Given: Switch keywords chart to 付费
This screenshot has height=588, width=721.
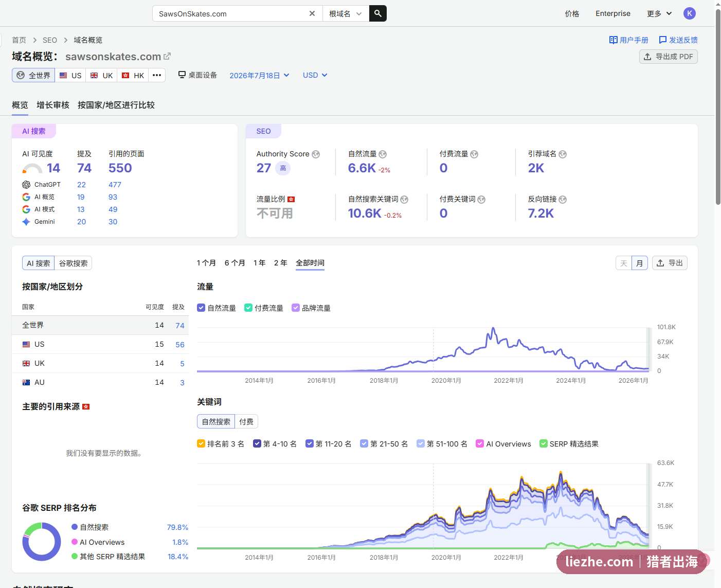Looking at the screenshot, I should (246, 421).
